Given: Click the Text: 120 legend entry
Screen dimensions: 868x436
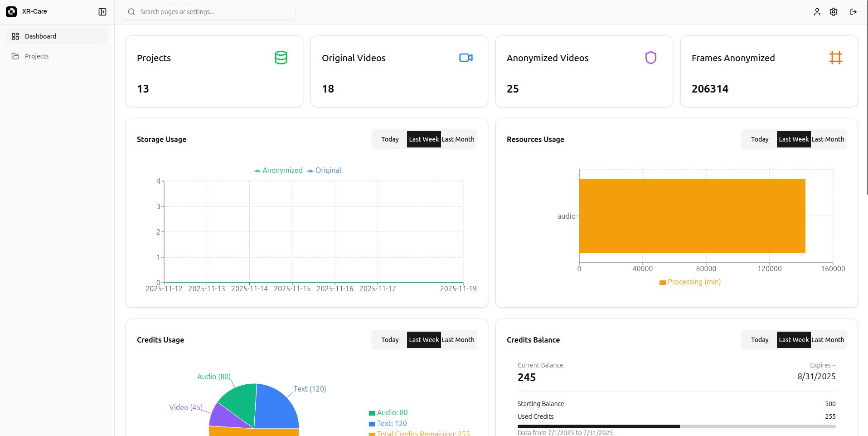Looking at the screenshot, I should [x=388, y=424].
